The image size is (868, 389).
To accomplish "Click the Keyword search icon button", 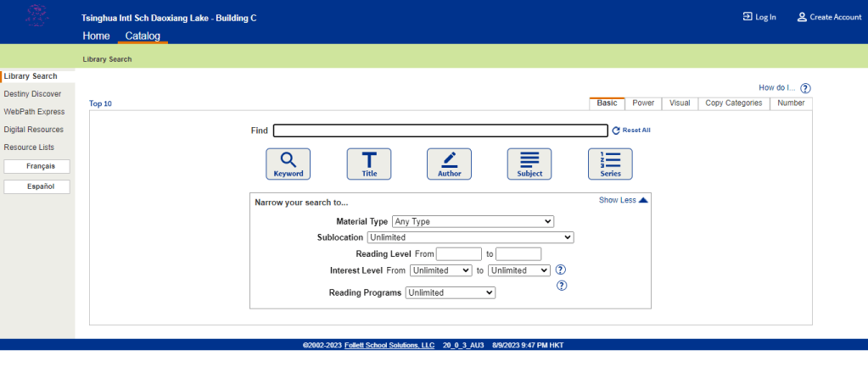I will [x=288, y=164].
